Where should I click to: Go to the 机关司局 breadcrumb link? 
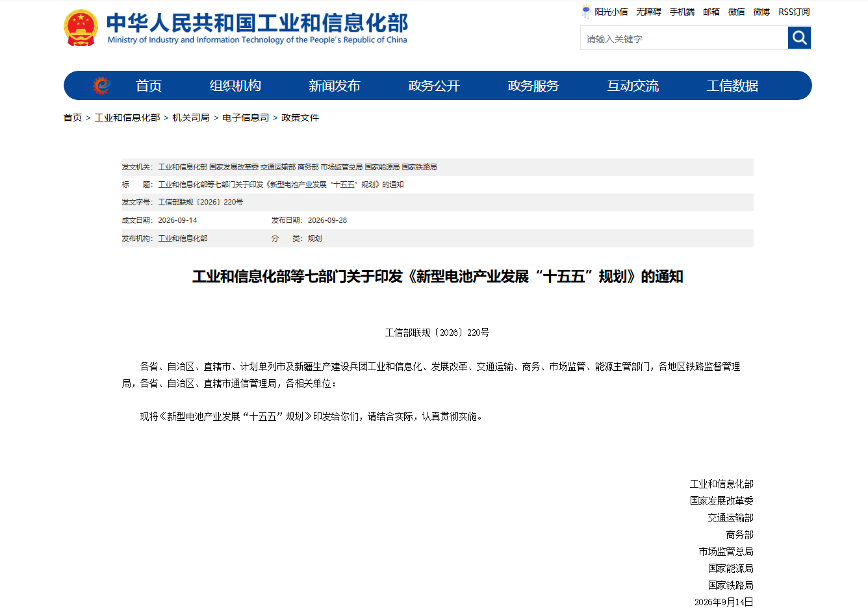[x=191, y=118]
